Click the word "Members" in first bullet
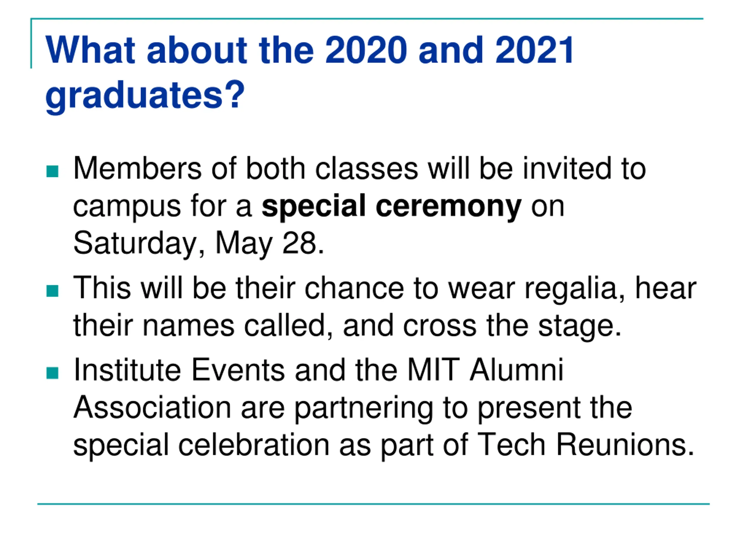The width and height of the screenshot is (747, 560). pyautogui.click(x=137, y=169)
